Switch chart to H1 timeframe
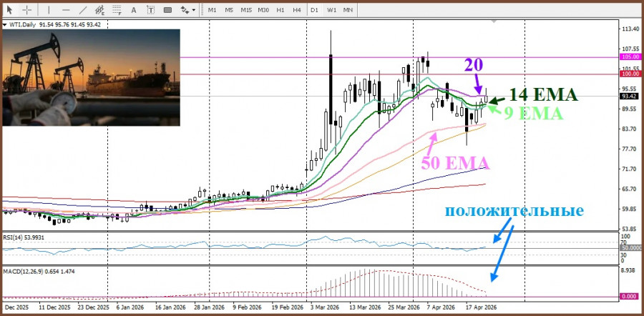Viewport: 644px width, 316px height. coord(280,10)
